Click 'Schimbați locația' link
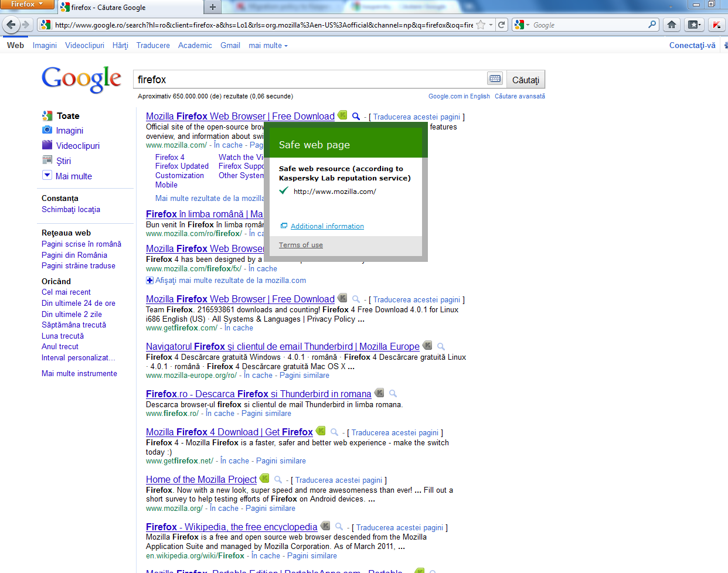728x573 pixels. [71, 209]
